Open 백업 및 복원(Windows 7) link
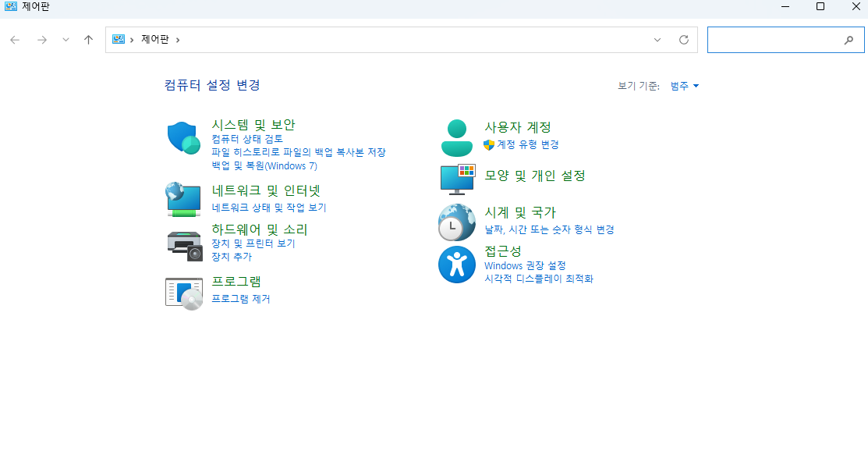The image size is (868, 469). 264,165
